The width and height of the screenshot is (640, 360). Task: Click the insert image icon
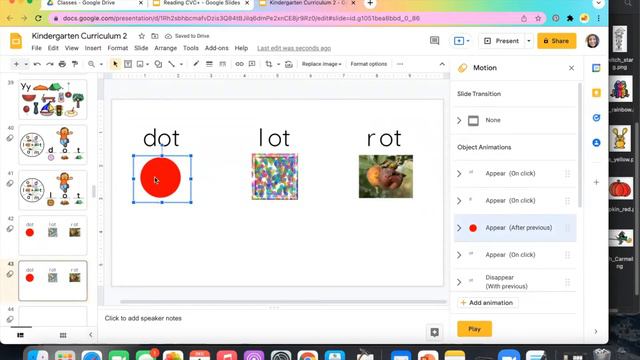click(x=140, y=64)
